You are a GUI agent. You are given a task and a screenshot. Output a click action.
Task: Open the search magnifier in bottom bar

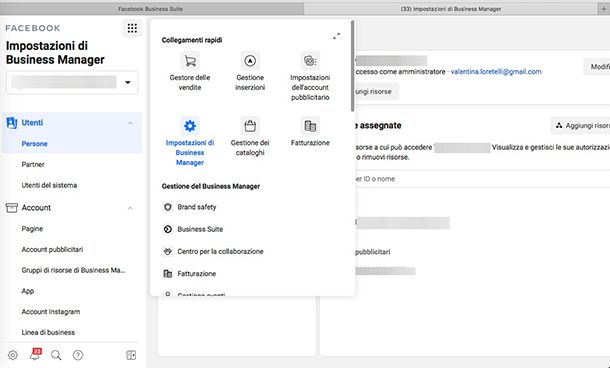click(x=56, y=355)
